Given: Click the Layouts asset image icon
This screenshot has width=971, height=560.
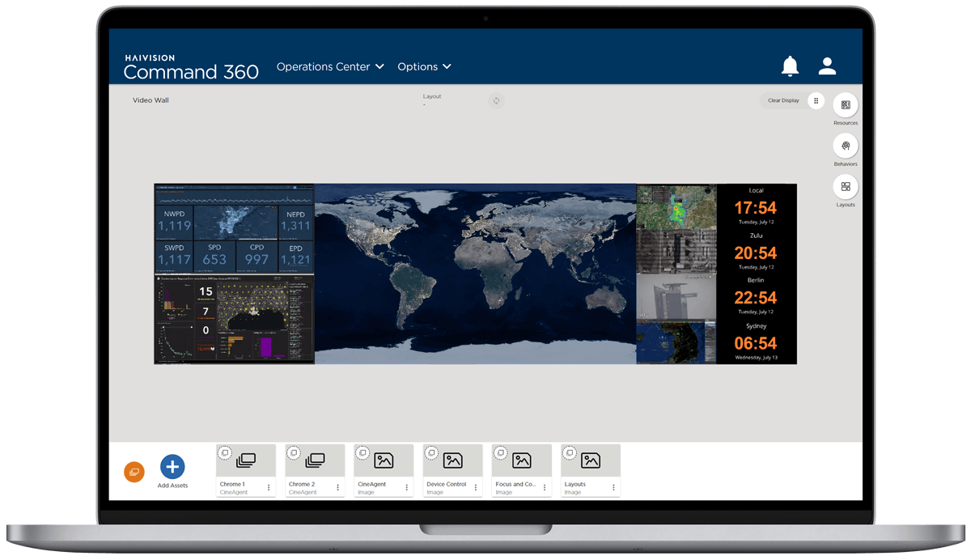Looking at the screenshot, I should point(591,460).
